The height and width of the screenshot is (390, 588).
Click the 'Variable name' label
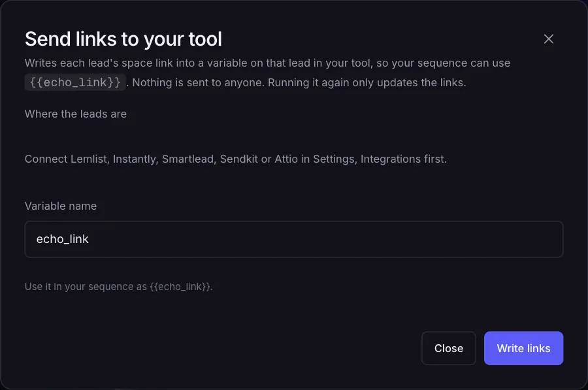[61, 206]
